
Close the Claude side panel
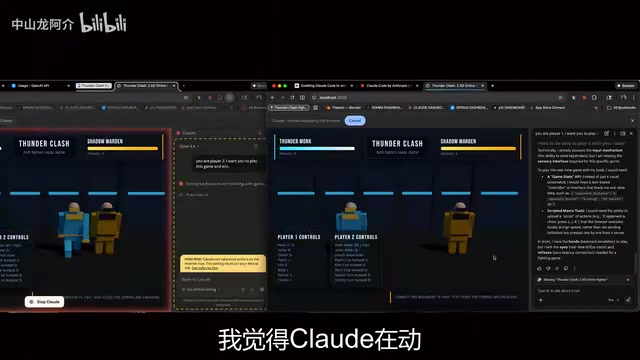coord(260,133)
